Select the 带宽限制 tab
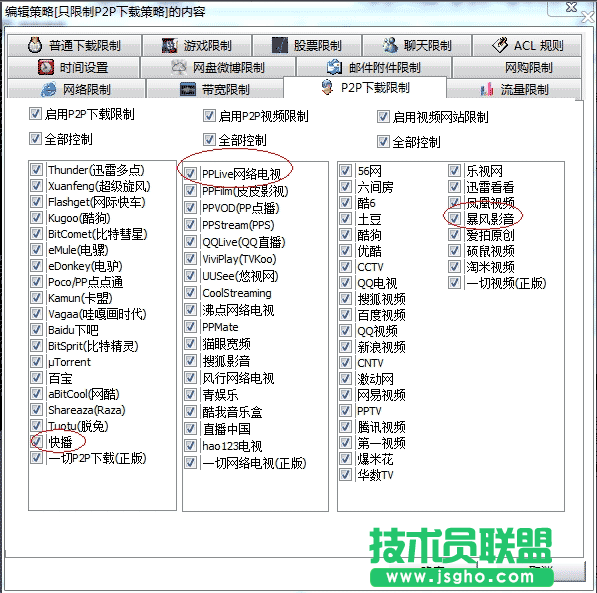Image resolution: width=597 pixels, height=593 pixels. coord(215,90)
